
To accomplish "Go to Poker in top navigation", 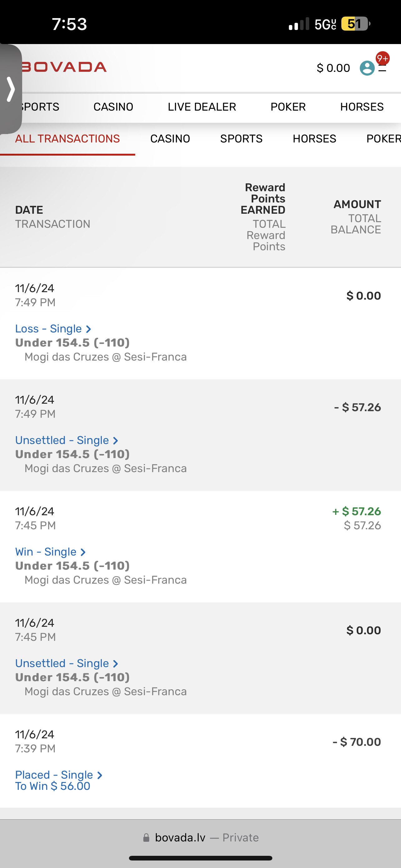I will point(288,107).
